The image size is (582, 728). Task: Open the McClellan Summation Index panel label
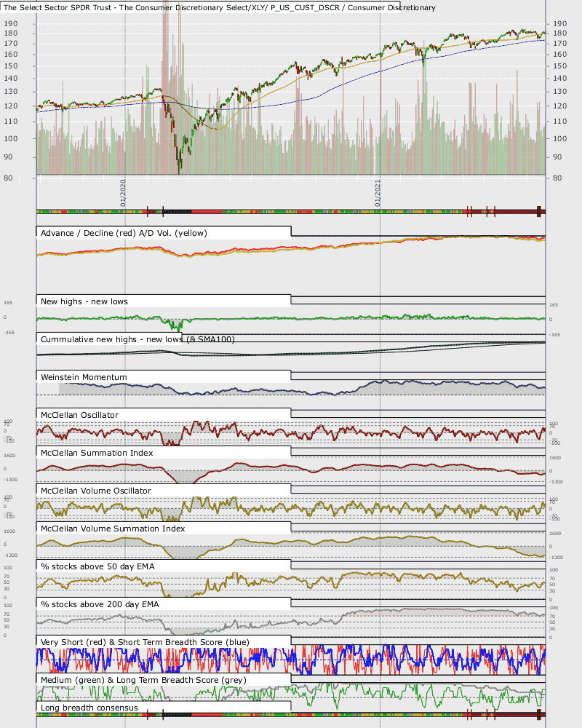(x=97, y=453)
